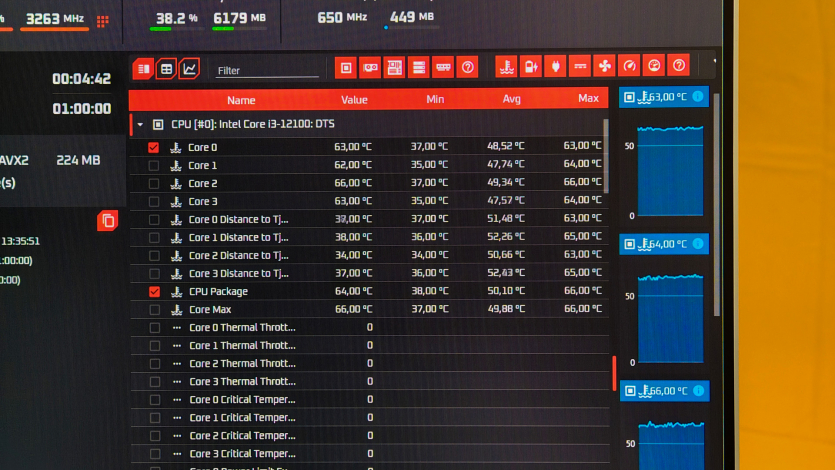This screenshot has width=835, height=470.
Task: Collapse the CPU Intel Core i3-12100 group
Action: point(139,124)
